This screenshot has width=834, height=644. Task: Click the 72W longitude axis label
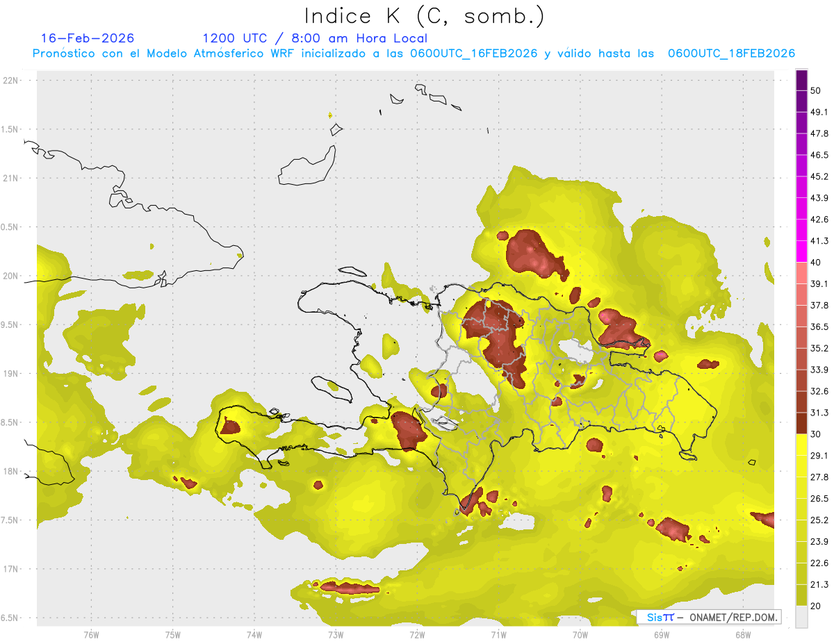[417, 634]
